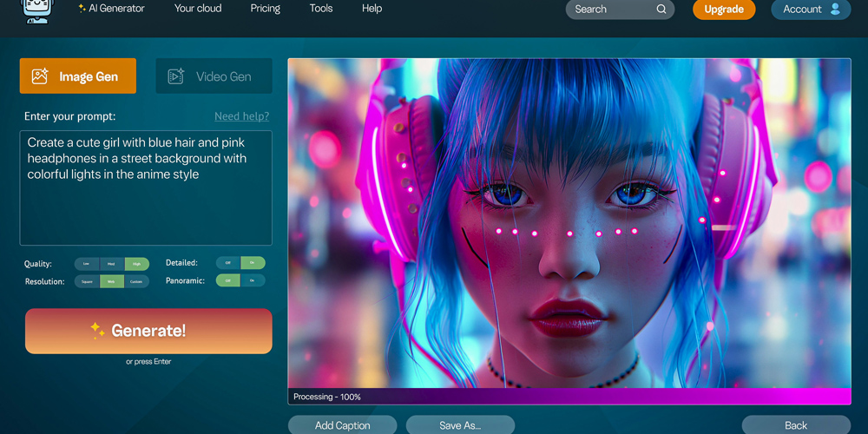Click the Video Gen film icon
Viewport: 868px width, 434px height.
(176, 76)
